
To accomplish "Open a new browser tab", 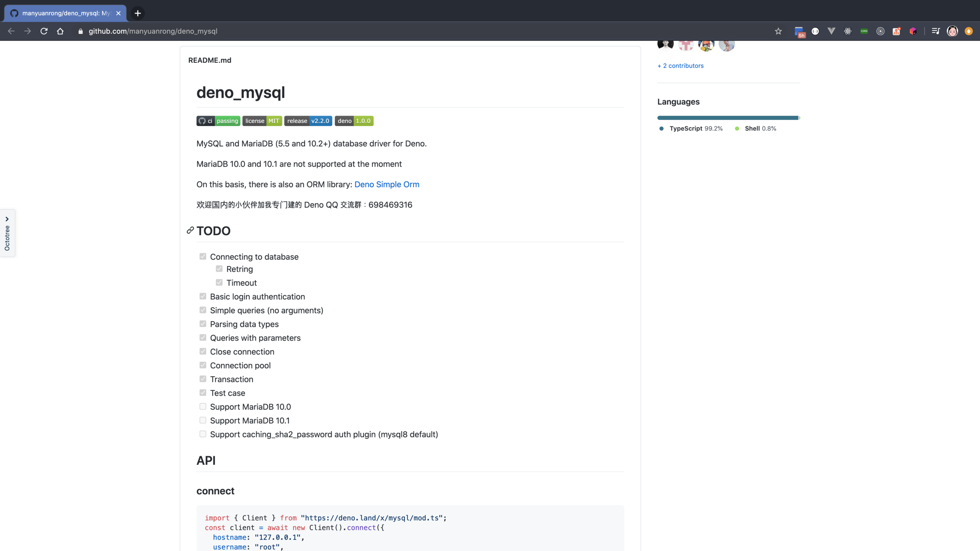I will tap(138, 13).
